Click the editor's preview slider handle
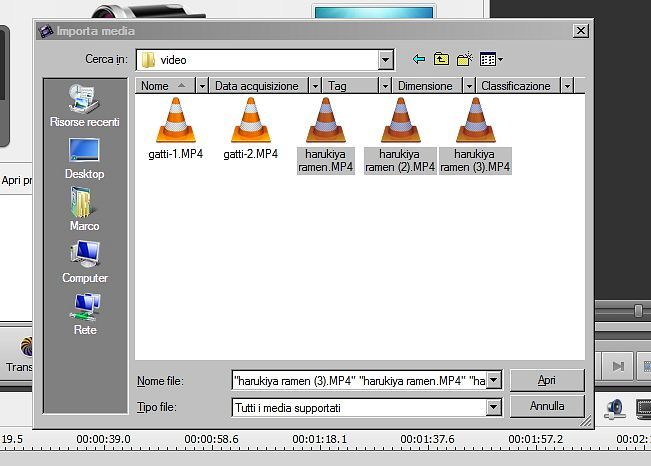The width and height of the screenshot is (651, 466). (639, 311)
